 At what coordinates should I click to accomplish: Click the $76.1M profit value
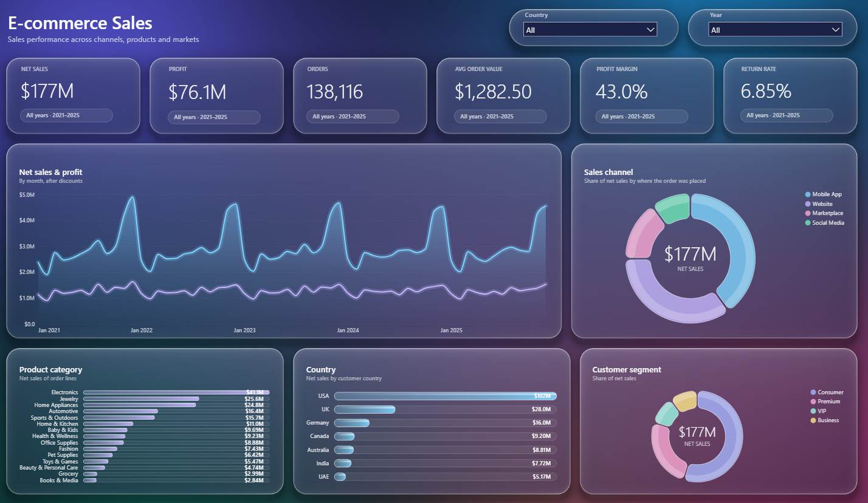(198, 92)
